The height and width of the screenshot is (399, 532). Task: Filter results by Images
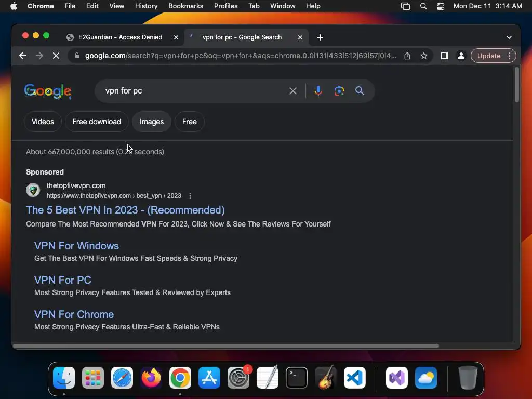click(x=152, y=122)
